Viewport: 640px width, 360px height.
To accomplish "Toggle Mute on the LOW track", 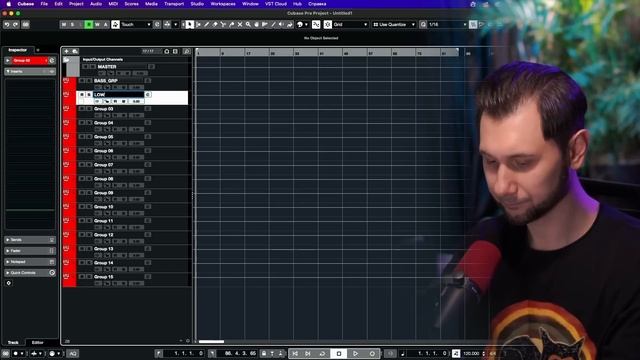I will point(82,95).
